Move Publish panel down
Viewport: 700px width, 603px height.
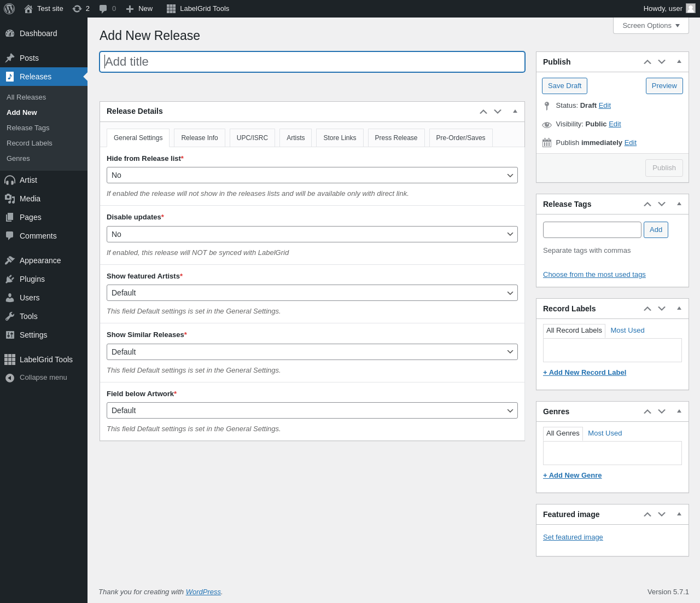662,62
